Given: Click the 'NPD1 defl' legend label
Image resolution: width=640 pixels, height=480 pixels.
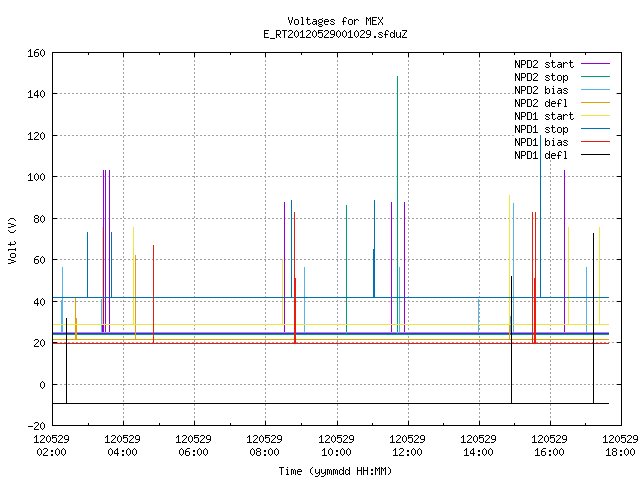Looking at the screenshot, I should point(541,155).
